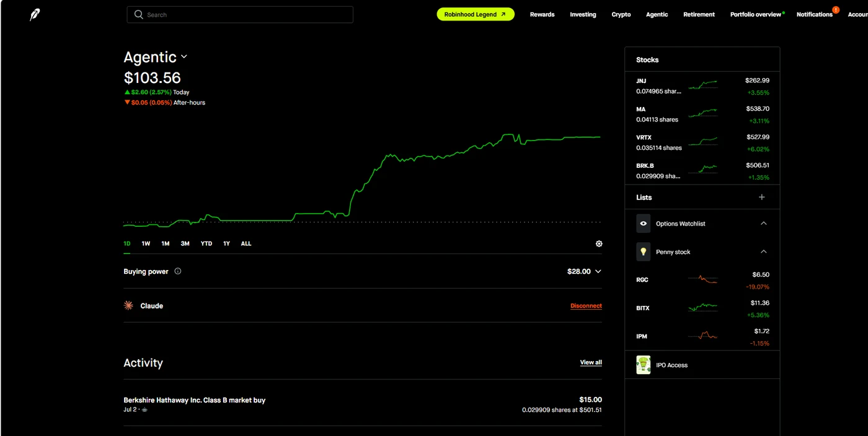Click the RGC mini sparkline chart
The width and height of the screenshot is (868, 436).
click(702, 279)
